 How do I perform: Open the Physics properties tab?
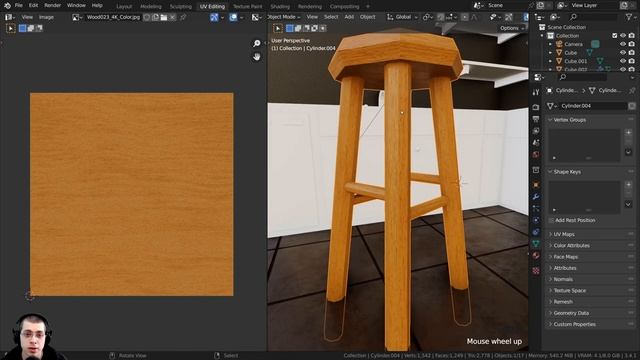[x=536, y=220]
